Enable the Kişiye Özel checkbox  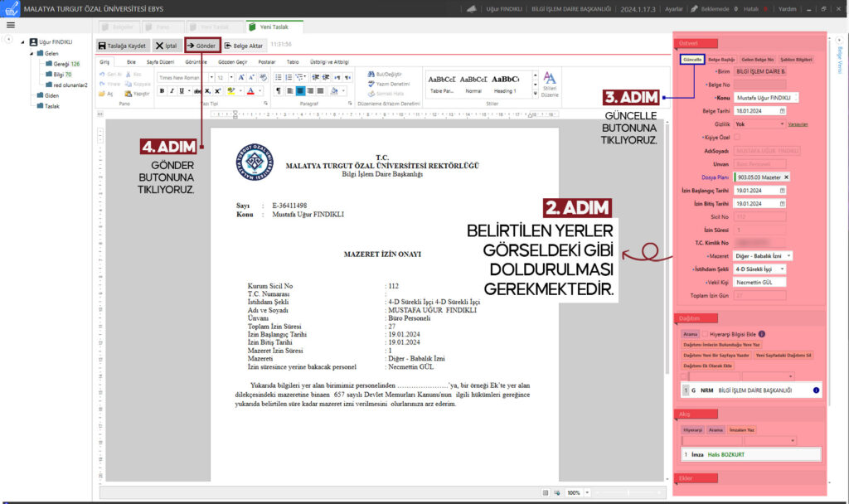pos(737,137)
